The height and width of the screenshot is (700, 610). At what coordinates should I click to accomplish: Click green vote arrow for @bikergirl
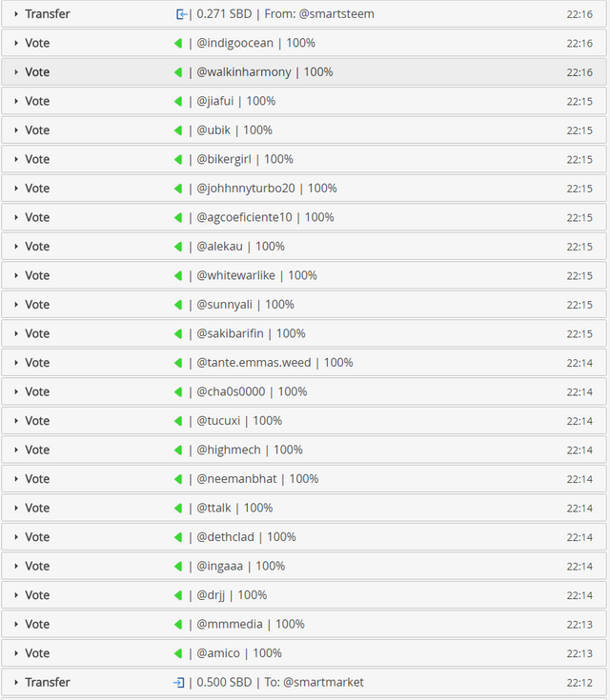pyautogui.click(x=178, y=159)
